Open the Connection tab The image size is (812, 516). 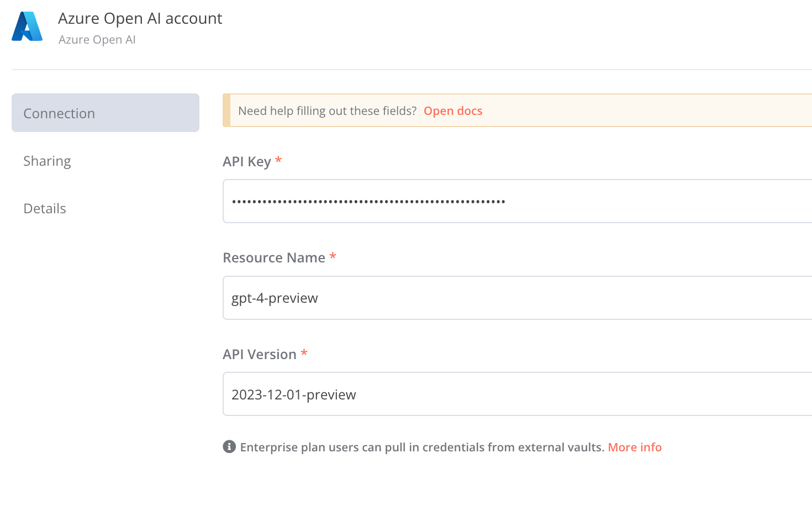click(x=105, y=113)
